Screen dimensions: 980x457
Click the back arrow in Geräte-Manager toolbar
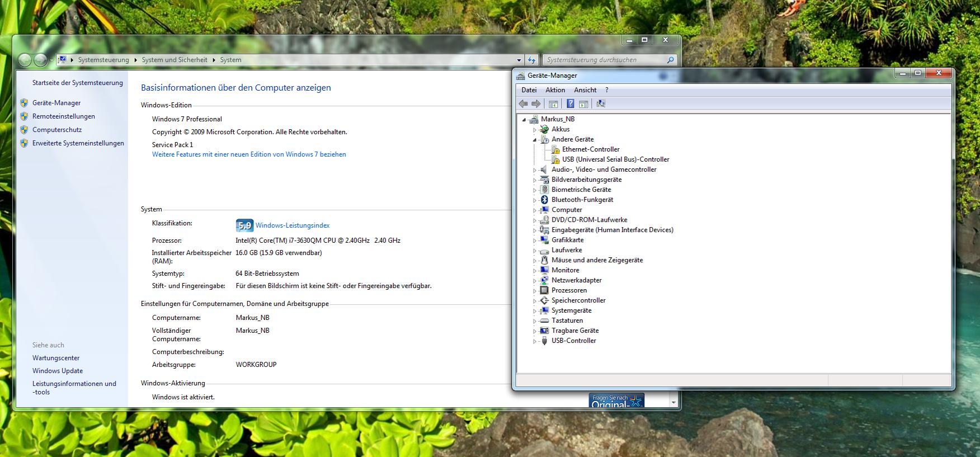(x=523, y=103)
